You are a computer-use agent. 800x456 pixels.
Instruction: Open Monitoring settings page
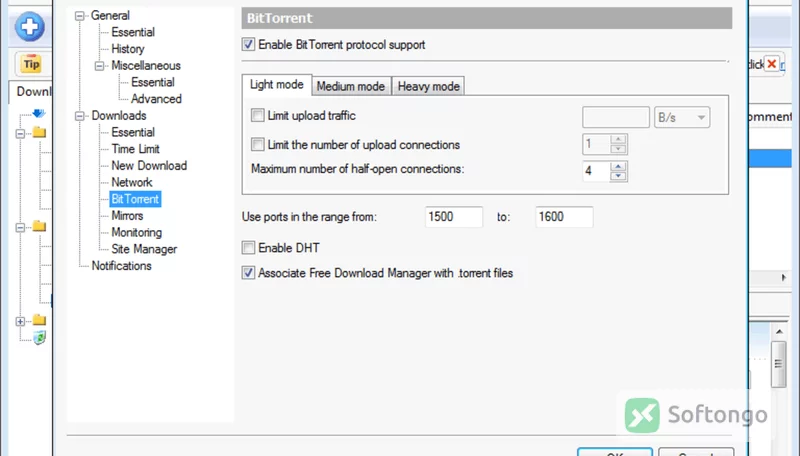[x=136, y=233]
